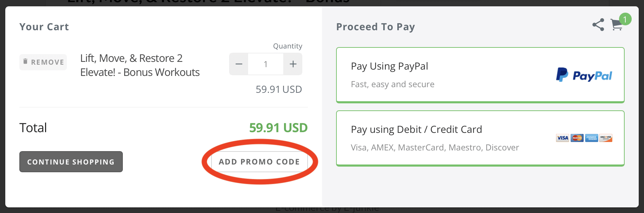The height and width of the screenshot is (213, 644).
Task: Click the Discover card icon
Action: (x=606, y=138)
